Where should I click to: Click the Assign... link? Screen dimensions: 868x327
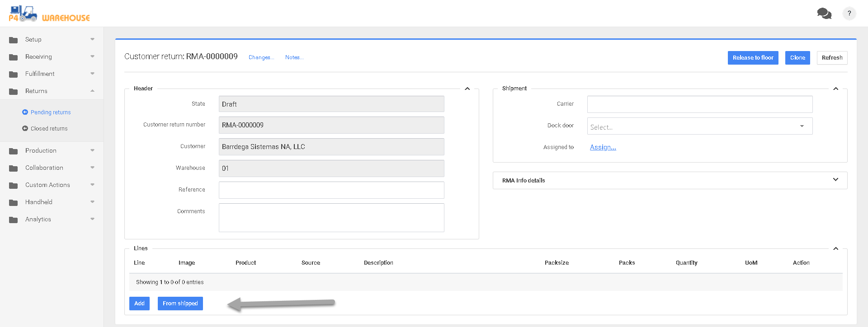coord(603,147)
